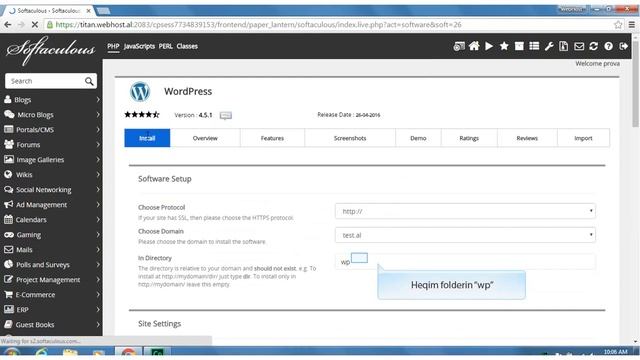Click the search magnifier icon
The image size is (640, 360).
pos(89,81)
